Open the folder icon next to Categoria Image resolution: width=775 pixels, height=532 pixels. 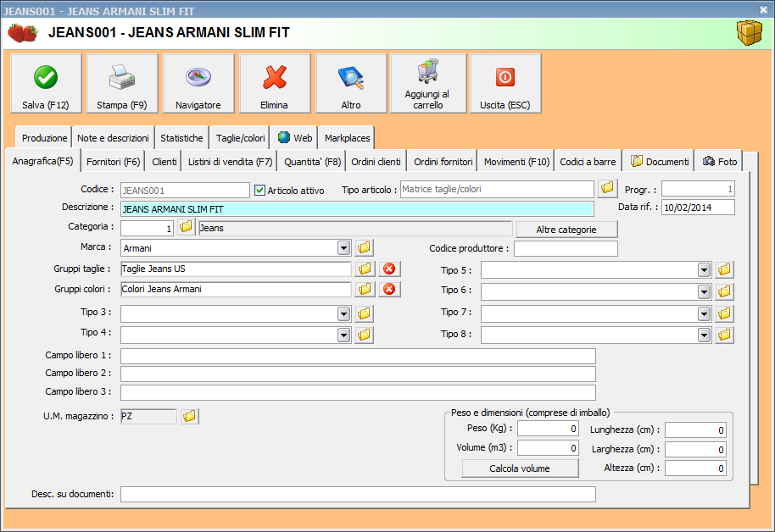tap(186, 227)
